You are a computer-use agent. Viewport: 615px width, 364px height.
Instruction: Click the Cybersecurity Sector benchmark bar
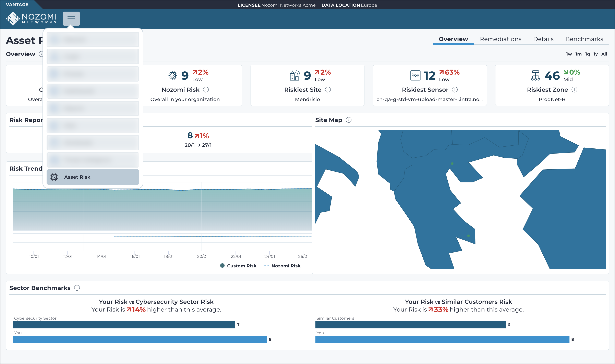pyautogui.click(x=124, y=325)
